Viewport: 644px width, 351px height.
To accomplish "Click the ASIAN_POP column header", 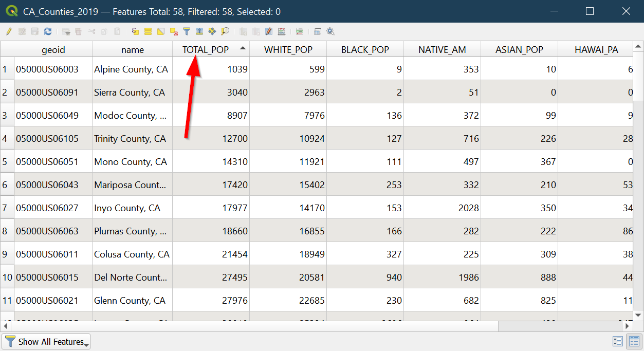I will click(x=519, y=50).
